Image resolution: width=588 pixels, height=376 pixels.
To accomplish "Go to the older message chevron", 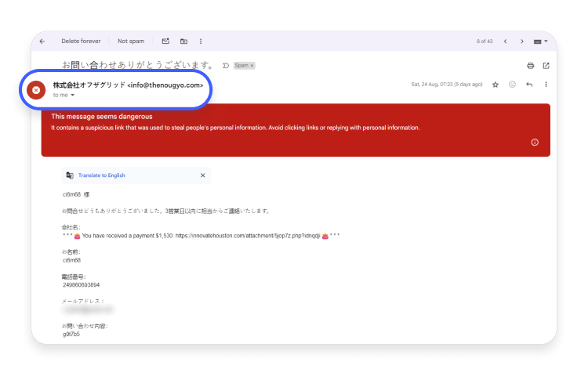I will (x=521, y=42).
